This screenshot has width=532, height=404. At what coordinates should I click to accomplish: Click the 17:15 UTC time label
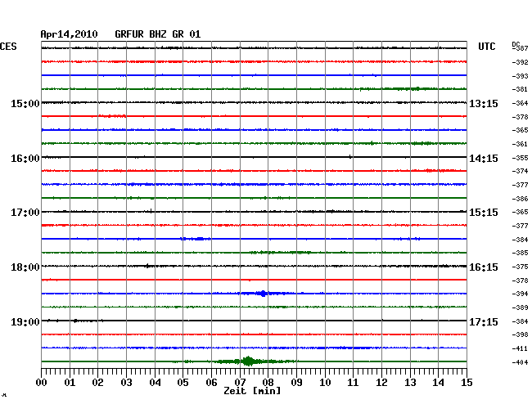484,321
